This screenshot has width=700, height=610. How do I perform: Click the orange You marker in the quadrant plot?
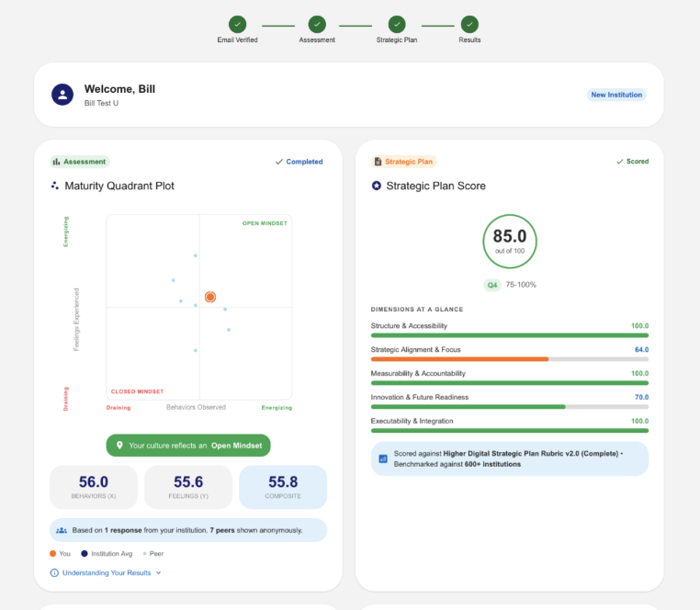(210, 297)
